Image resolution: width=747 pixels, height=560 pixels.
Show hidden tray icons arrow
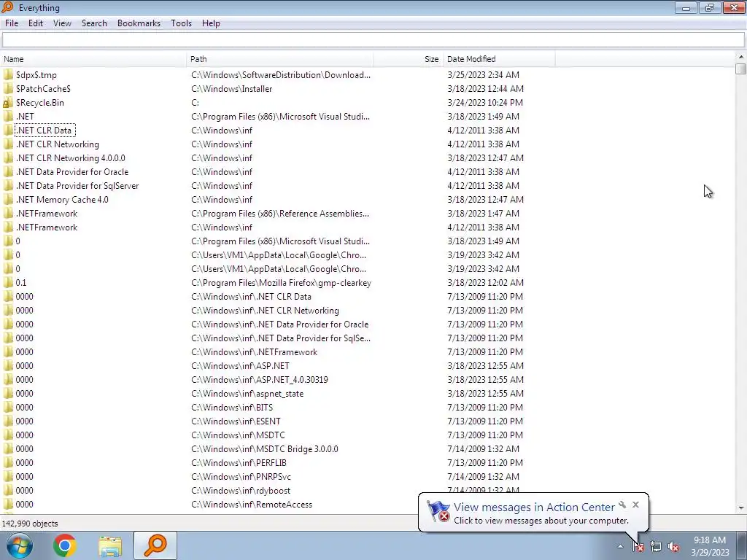(x=620, y=546)
